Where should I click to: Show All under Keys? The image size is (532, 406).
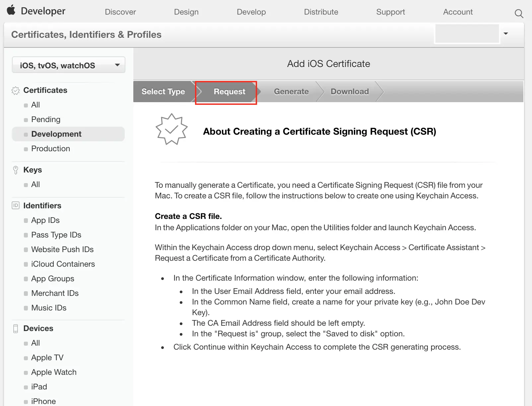pyautogui.click(x=35, y=184)
